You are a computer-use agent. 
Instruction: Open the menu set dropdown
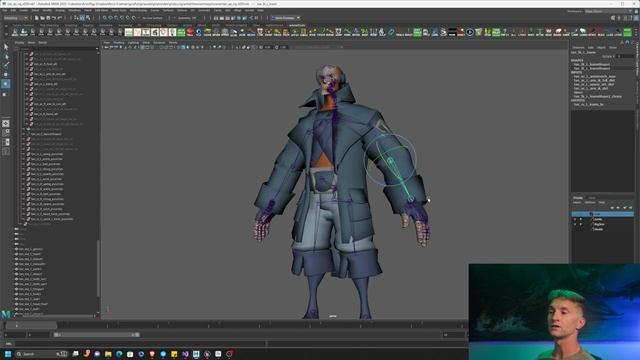(x=16, y=18)
